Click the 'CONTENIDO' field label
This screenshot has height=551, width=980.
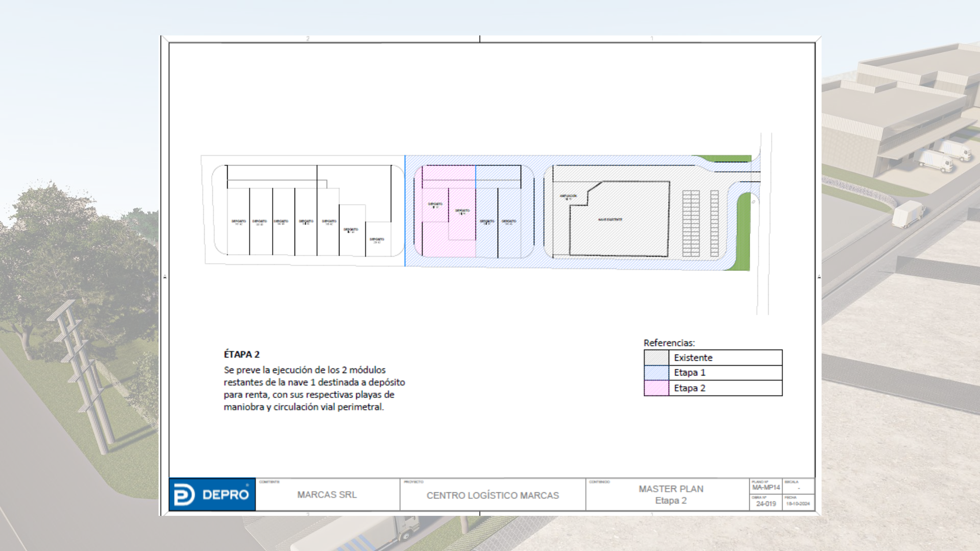pyautogui.click(x=599, y=482)
